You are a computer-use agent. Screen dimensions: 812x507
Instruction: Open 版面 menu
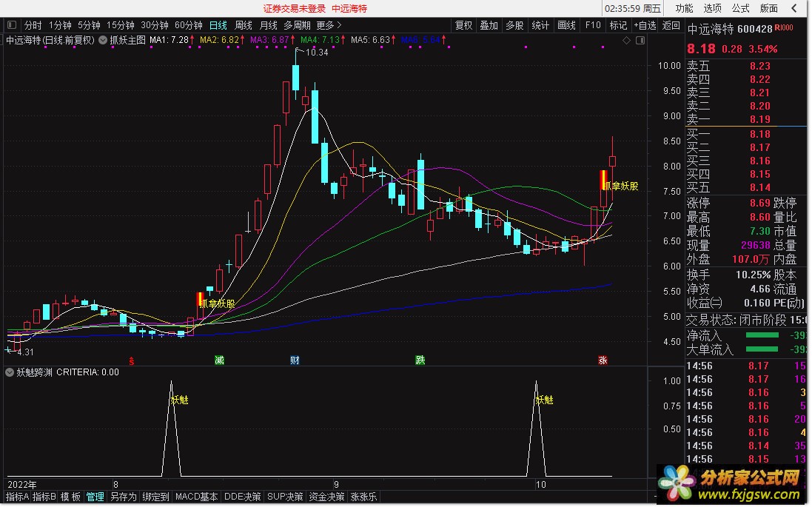pyautogui.click(x=768, y=8)
